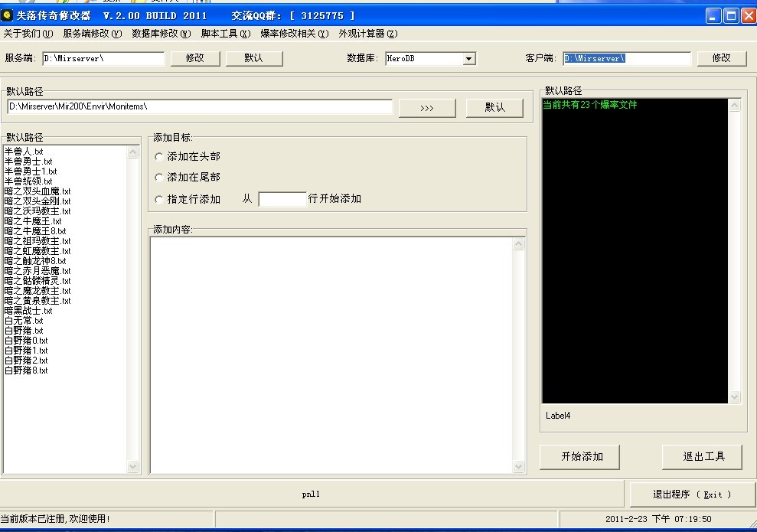Click 退出程序 (Exit) button

pos(692,494)
